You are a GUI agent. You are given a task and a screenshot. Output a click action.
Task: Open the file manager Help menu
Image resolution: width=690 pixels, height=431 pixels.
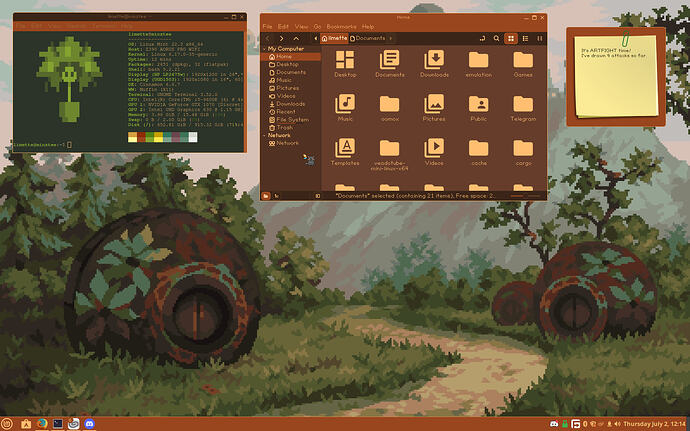tap(368, 26)
